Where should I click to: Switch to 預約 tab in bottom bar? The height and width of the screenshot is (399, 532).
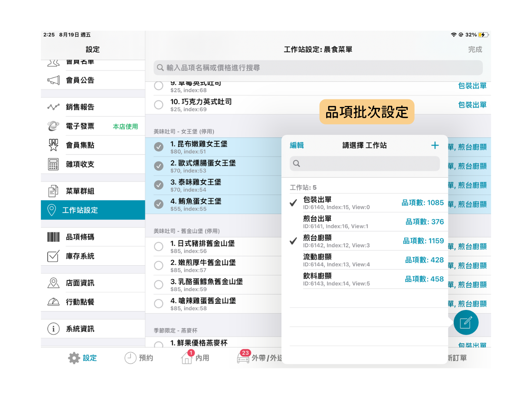139,358
